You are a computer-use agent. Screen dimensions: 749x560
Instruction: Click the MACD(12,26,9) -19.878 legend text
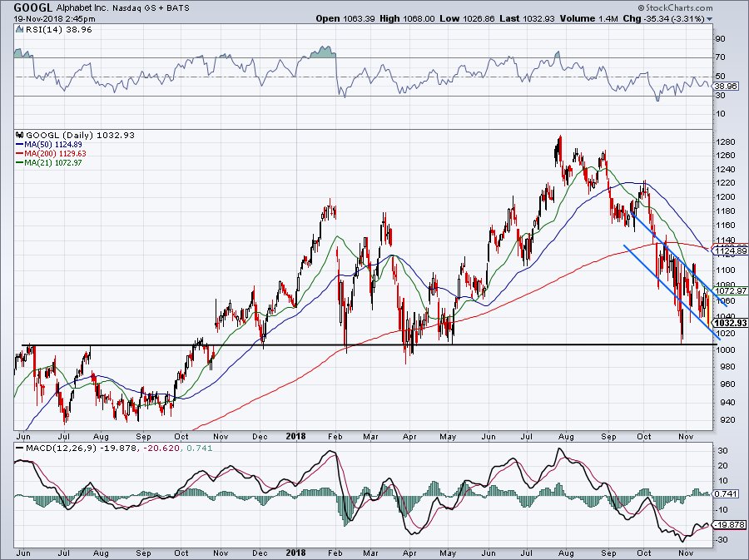point(82,448)
